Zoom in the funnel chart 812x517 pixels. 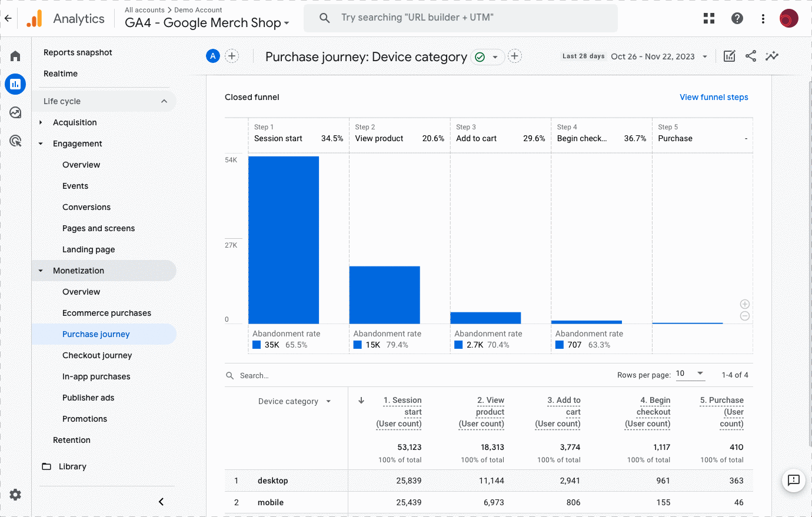pyautogui.click(x=744, y=304)
